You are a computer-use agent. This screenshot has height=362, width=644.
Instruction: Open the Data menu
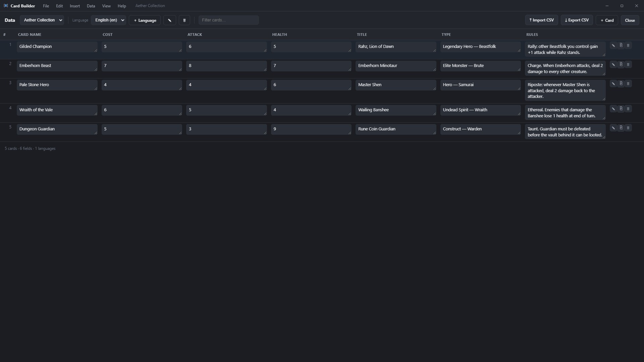pyautogui.click(x=91, y=6)
